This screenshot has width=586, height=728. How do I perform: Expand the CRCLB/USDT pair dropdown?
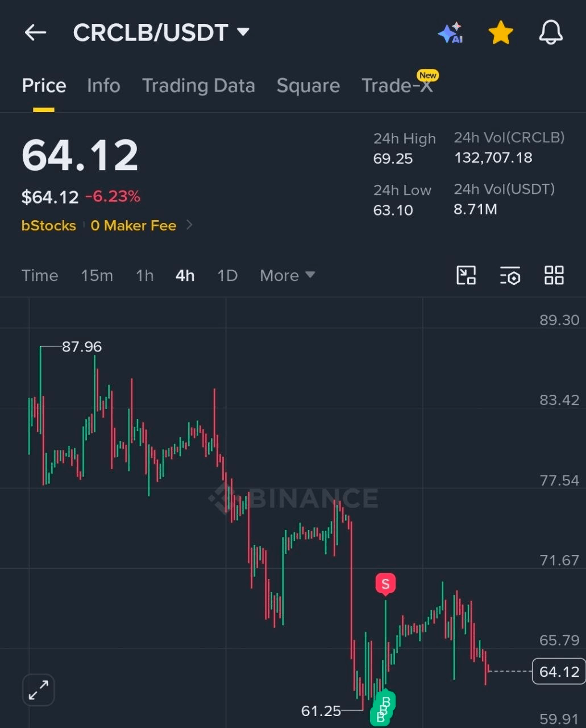243,32
